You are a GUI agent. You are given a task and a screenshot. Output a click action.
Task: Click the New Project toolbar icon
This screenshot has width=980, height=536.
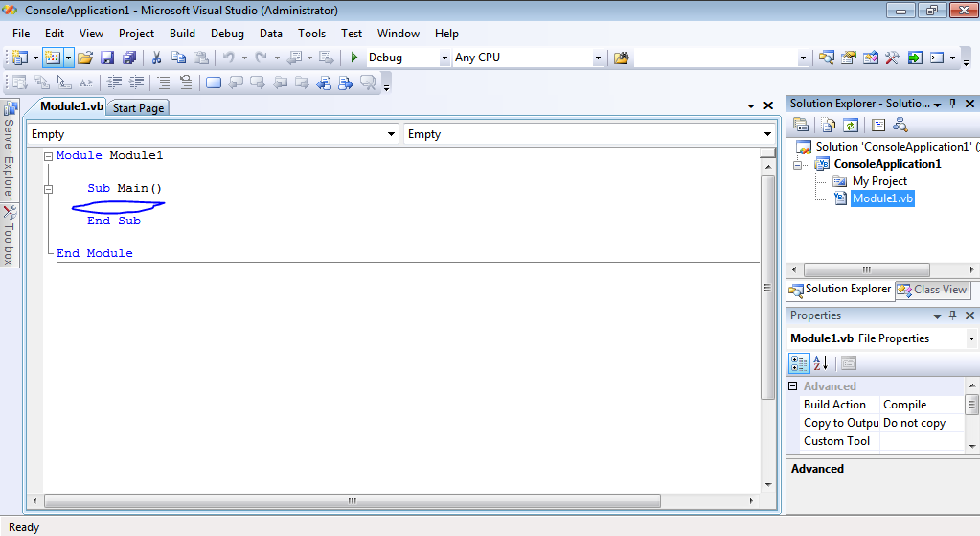pyautogui.click(x=20, y=58)
